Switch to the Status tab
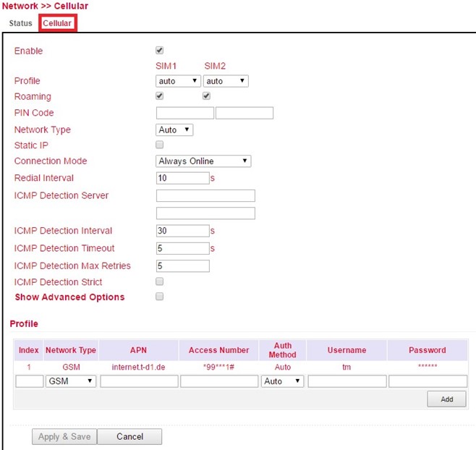The image size is (476, 450). pyautogui.click(x=21, y=23)
